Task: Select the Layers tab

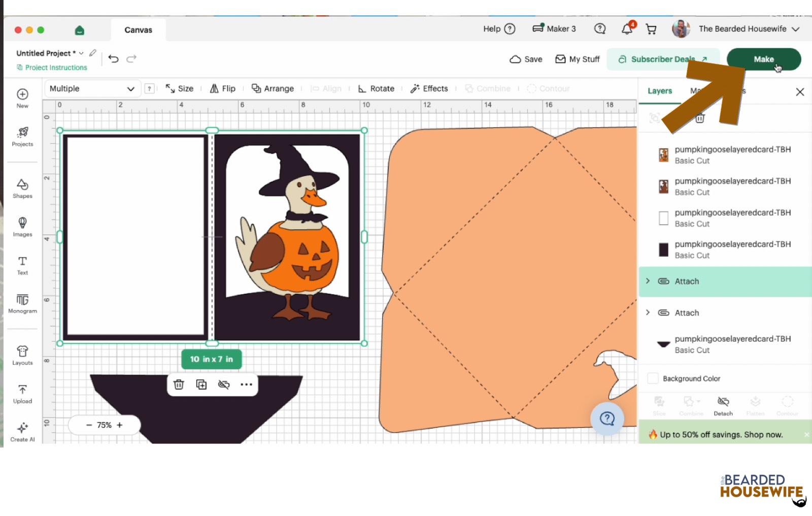Action: pyautogui.click(x=660, y=91)
